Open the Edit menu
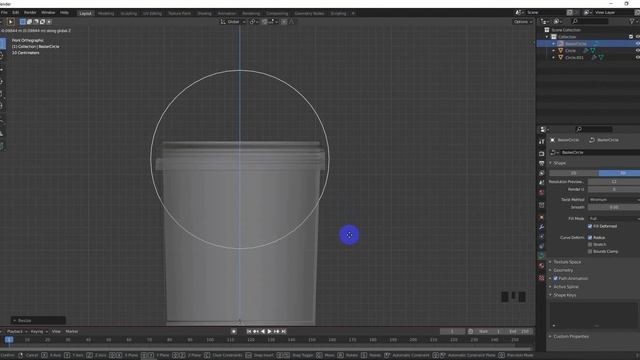Image resolution: width=640 pixels, height=360 pixels. pyautogui.click(x=16, y=13)
